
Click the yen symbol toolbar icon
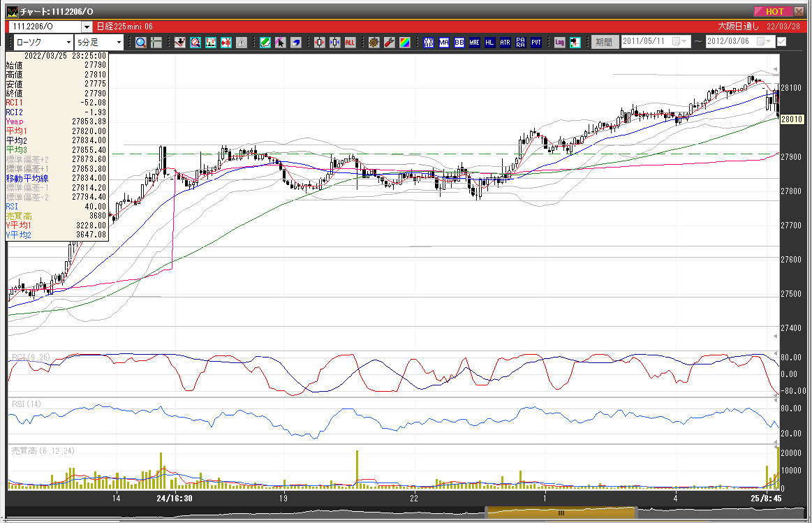(x=226, y=43)
